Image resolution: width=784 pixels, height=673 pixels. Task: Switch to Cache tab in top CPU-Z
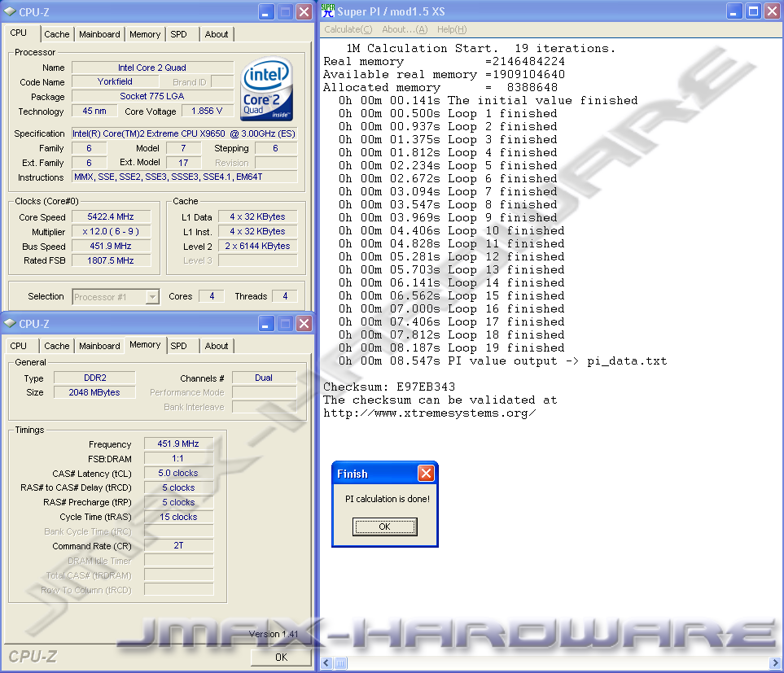coord(56,34)
